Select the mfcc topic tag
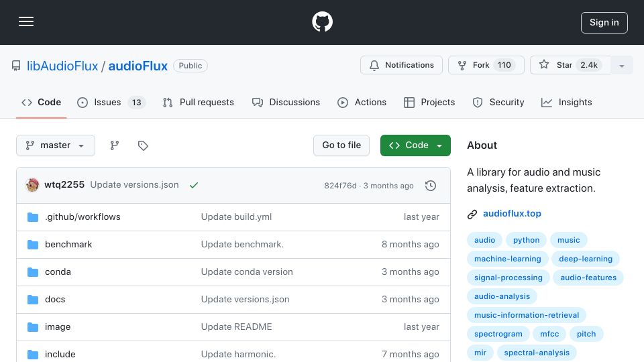Viewport: 644px width, 362px height. pos(549,334)
